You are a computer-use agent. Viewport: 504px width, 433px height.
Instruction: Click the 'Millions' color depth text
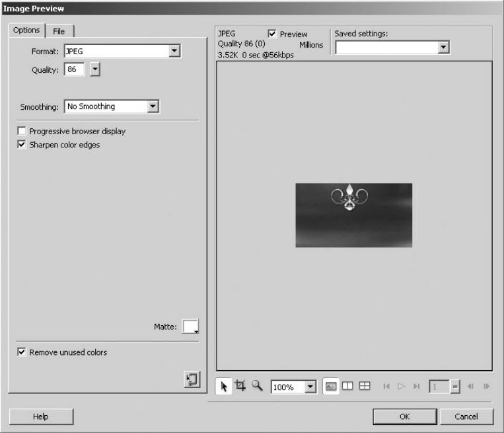point(311,45)
